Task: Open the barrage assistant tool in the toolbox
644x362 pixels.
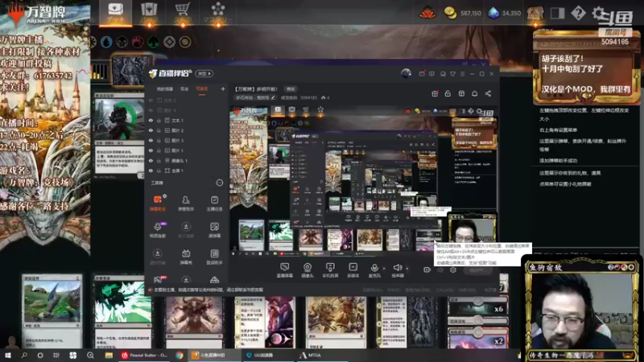Action: click(x=158, y=203)
